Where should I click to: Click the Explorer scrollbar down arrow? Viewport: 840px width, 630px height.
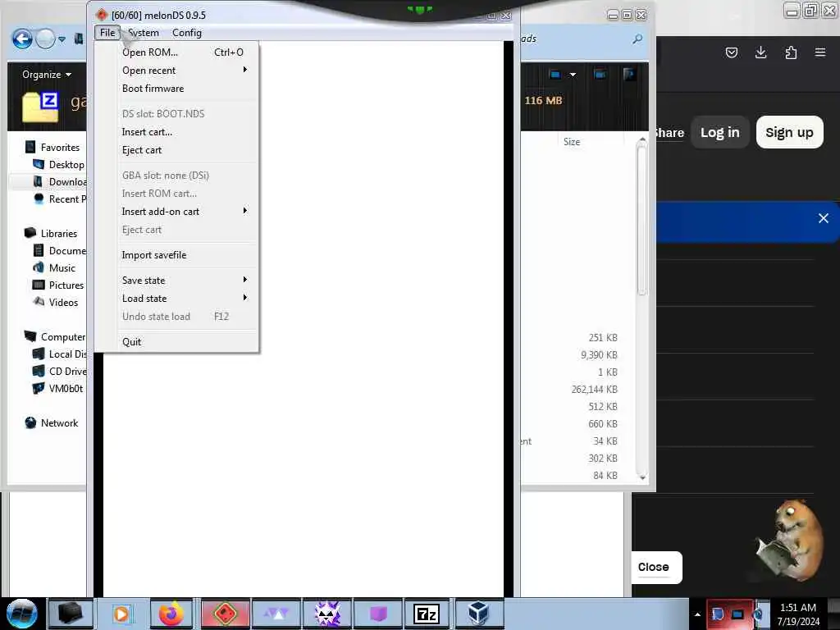pyautogui.click(x=642, y=477)
